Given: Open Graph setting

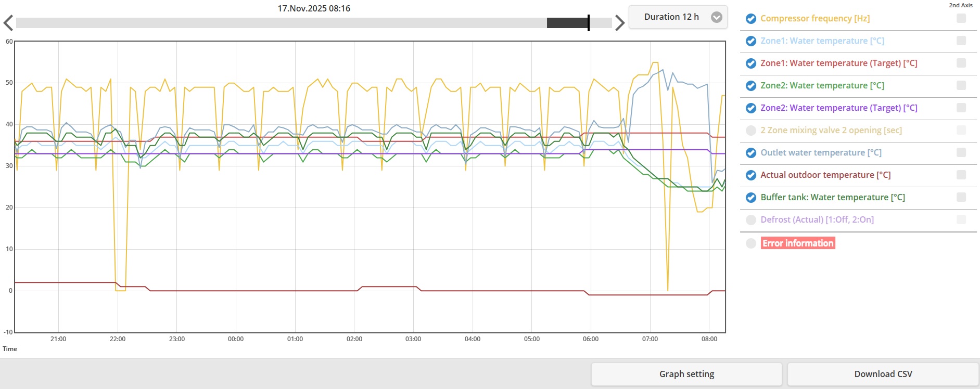Looking at the screenshot, I should click(686, 374).
